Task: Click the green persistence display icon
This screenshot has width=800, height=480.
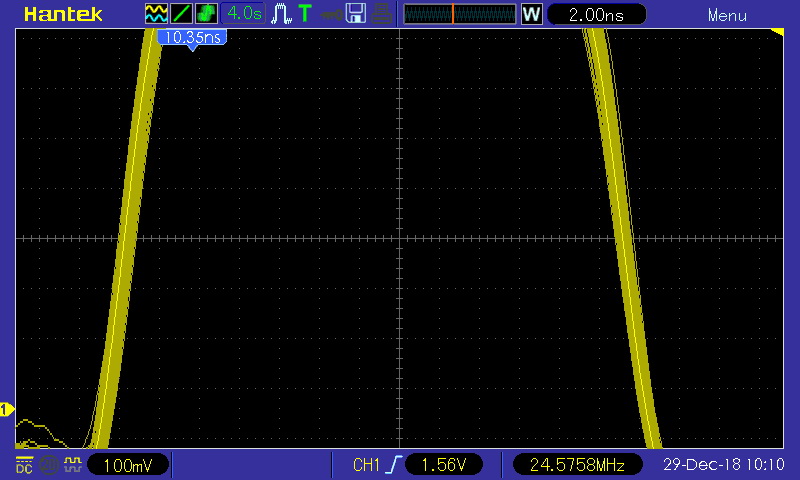Action: pyautogui.click(x=206, y=14)
